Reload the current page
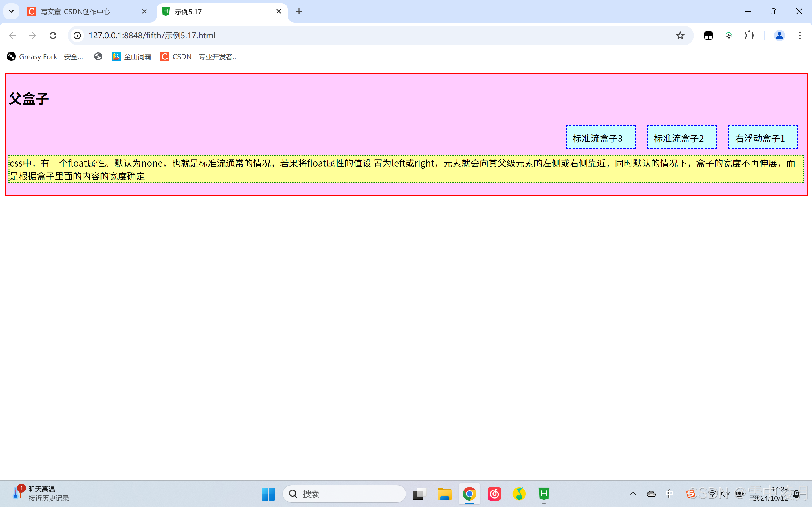This screenshot has width=812, height=507. click(53, 36)
